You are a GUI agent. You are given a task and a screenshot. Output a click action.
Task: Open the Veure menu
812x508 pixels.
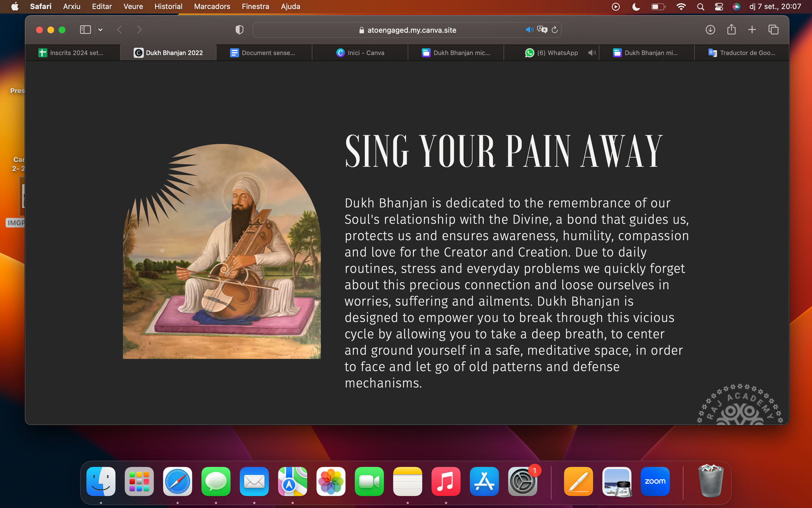pyautogui.click(x=133, y=6)
